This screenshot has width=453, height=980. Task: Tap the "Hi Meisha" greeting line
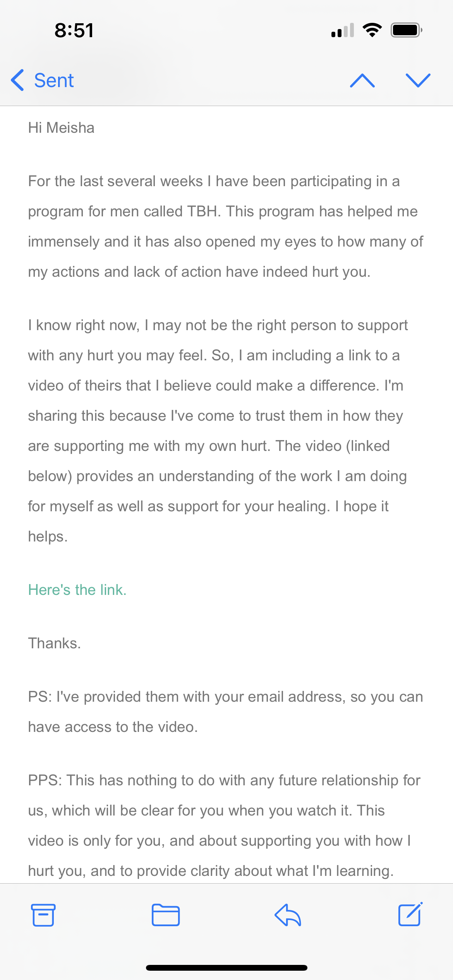click(x=61, y=128)
